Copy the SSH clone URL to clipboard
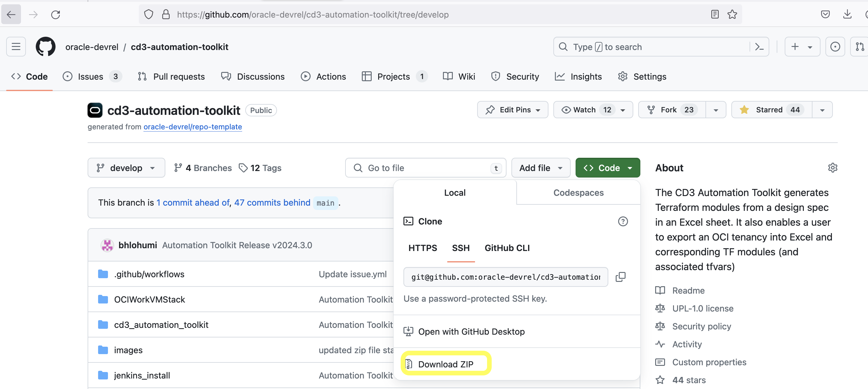Screen dimensions: 868x389 [620, 277]
